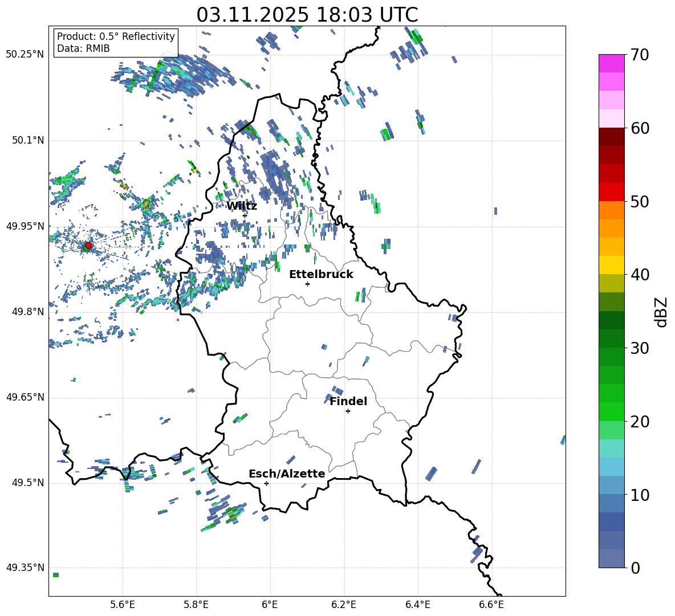
Task: Click the 40 label on colorbar
Action: [640, 275]
